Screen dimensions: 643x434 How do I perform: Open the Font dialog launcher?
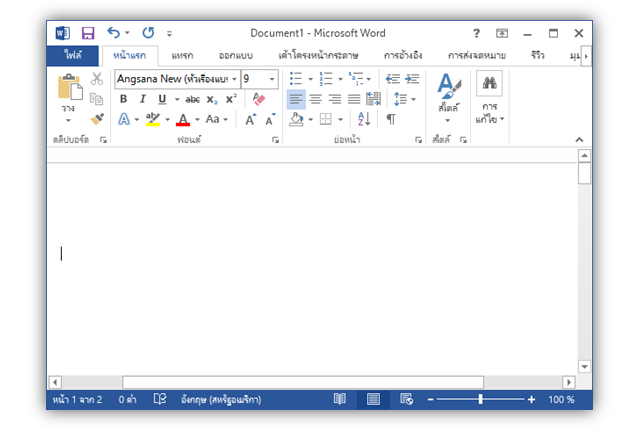pyautogui.click(x=276, y=140)
